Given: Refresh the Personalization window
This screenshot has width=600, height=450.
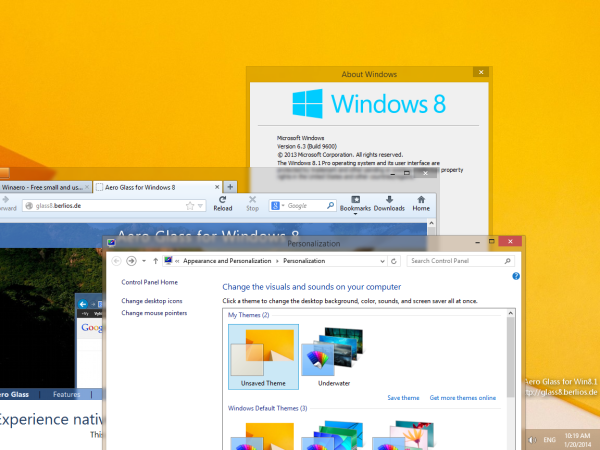Looking at the screenshot, I should (394, 261).
